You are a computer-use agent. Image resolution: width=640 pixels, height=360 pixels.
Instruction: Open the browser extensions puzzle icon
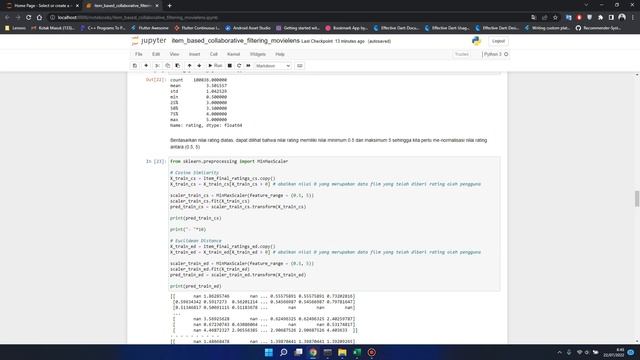[600, 18]
